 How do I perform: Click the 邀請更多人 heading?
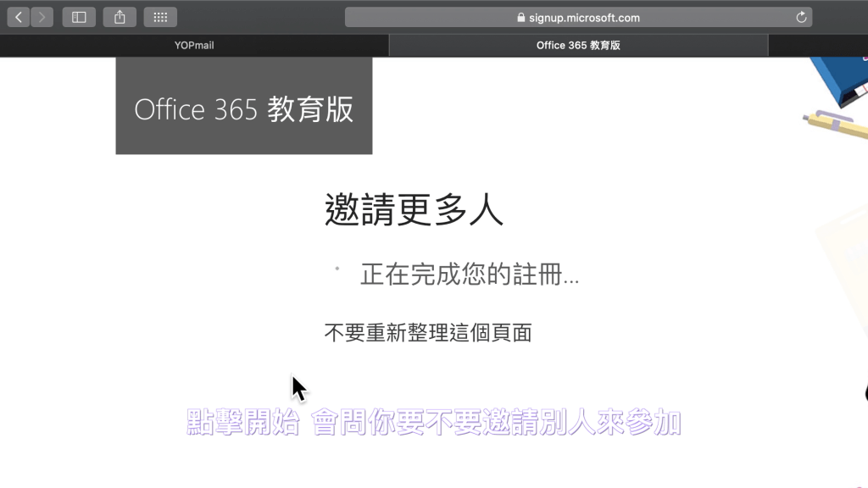(414, 210)
